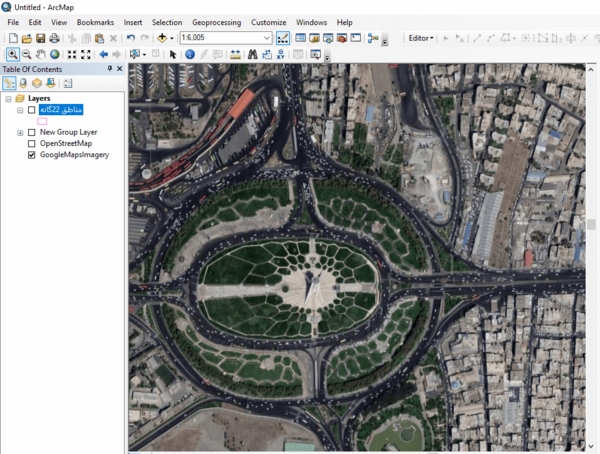Click the Add Data button

[x=162, y=38]
